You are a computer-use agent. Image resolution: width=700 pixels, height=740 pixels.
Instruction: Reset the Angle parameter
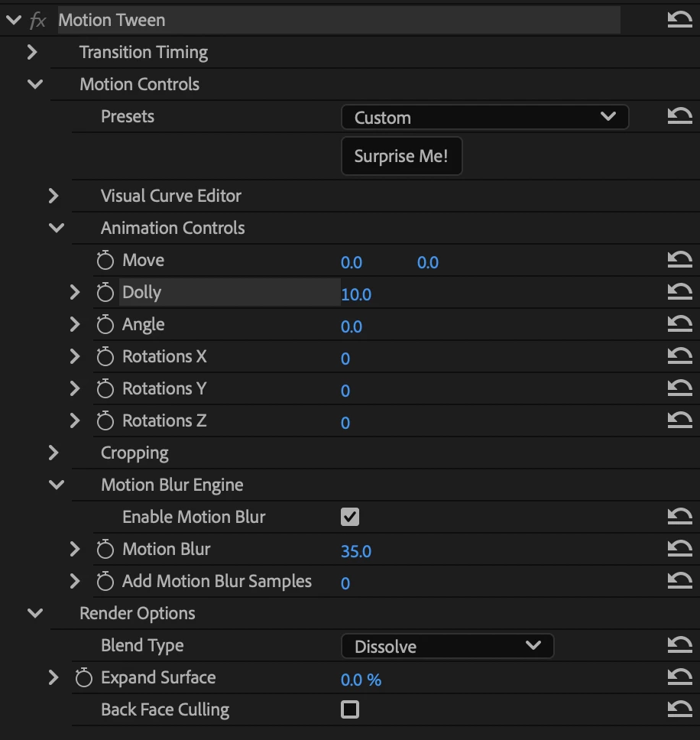coord(679,323)
